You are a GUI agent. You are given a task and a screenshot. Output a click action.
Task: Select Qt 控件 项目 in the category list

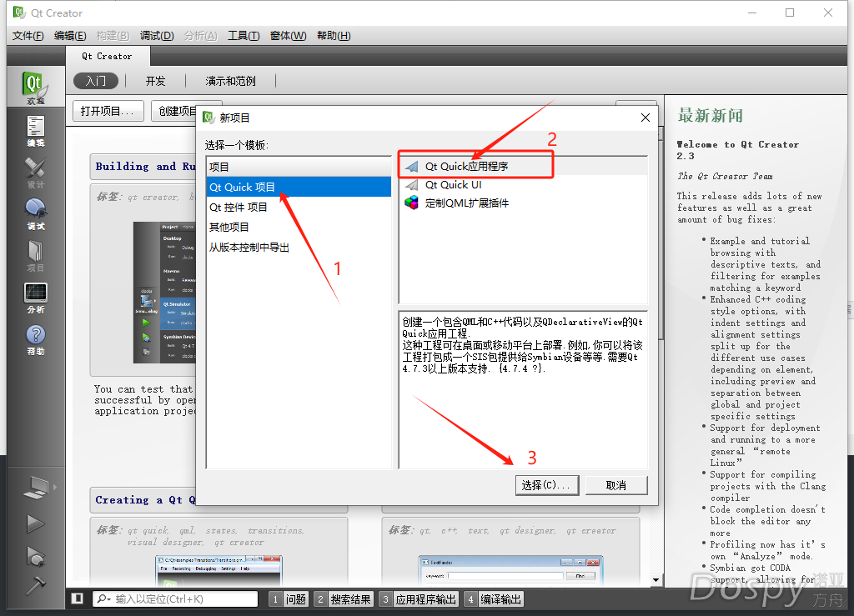(x=299, y=208)
